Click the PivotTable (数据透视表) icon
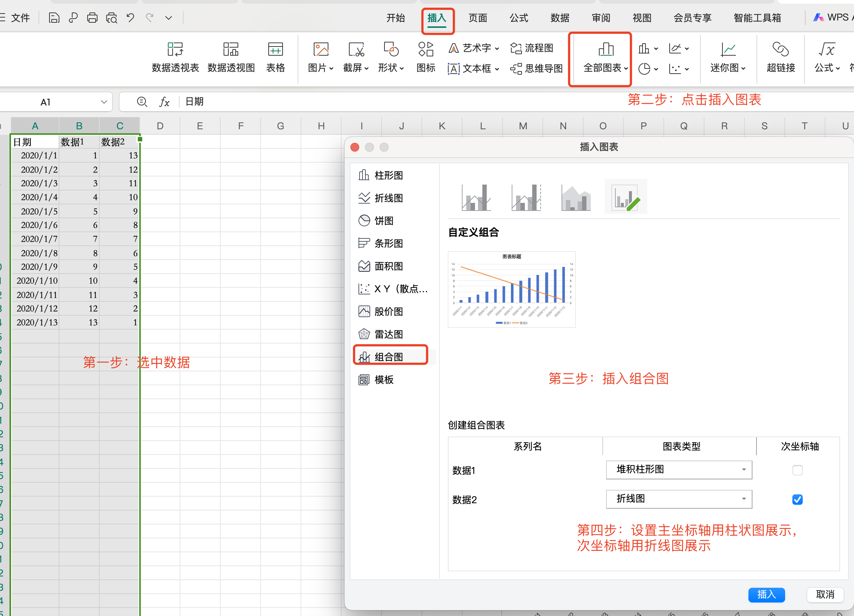 coord(175,50)
